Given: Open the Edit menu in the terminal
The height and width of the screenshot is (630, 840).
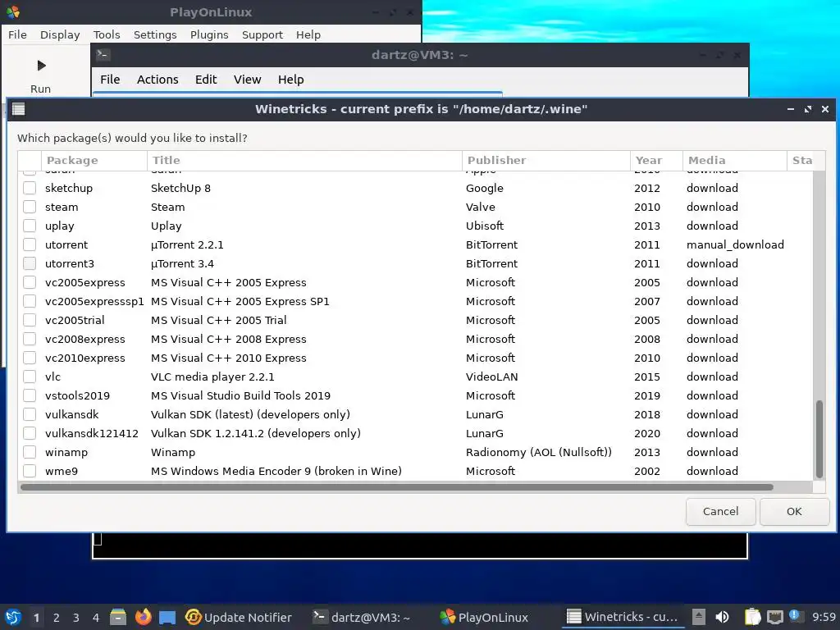Looking at the screenshot, I should [206, 80].
